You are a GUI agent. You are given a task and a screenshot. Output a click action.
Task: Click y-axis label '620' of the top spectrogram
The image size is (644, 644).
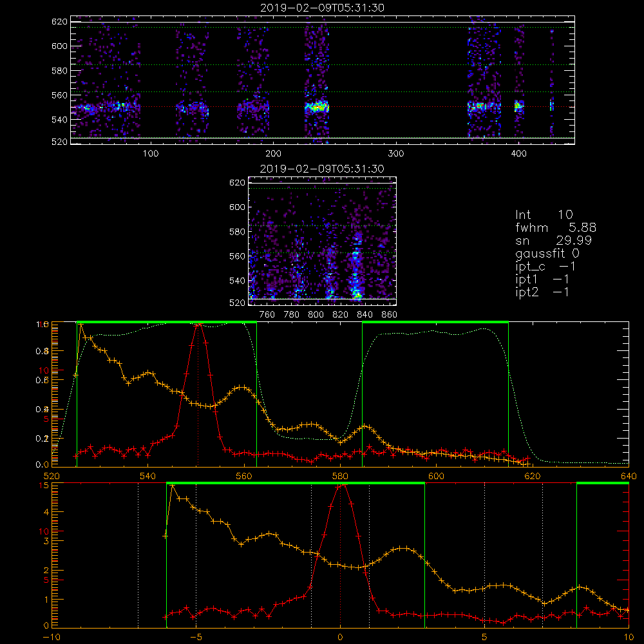tap(59, 22)
